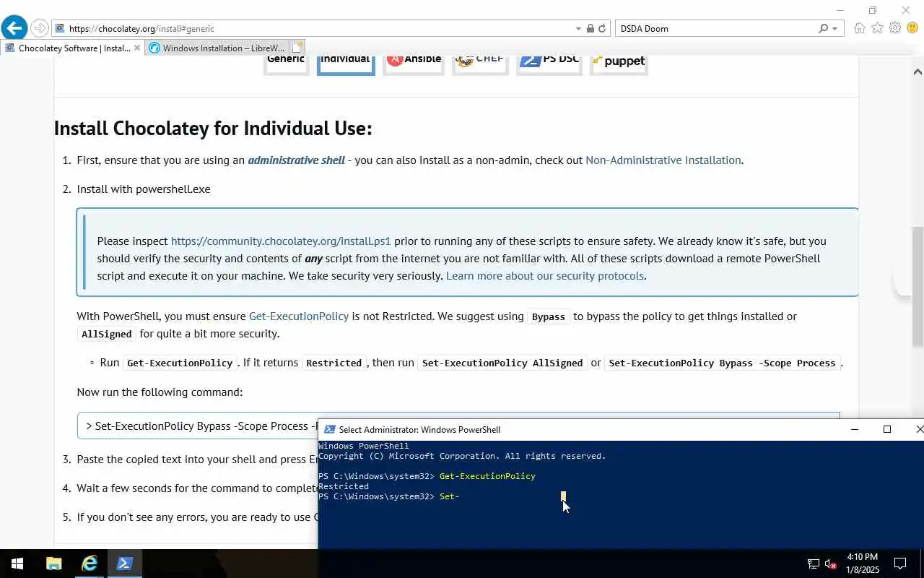This screenshot has width=924, height=578.
Task: Click the PowerShell window title bar icon
Action: pos(329,429)
